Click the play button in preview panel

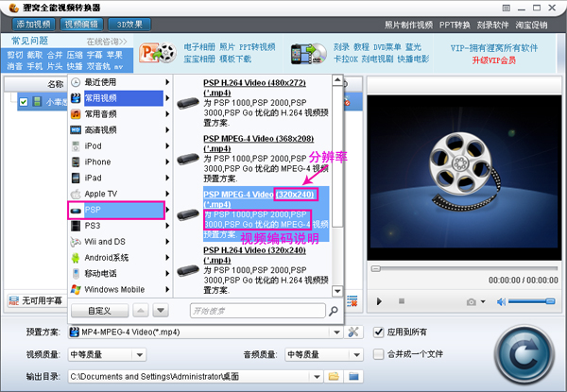[379, 301]
